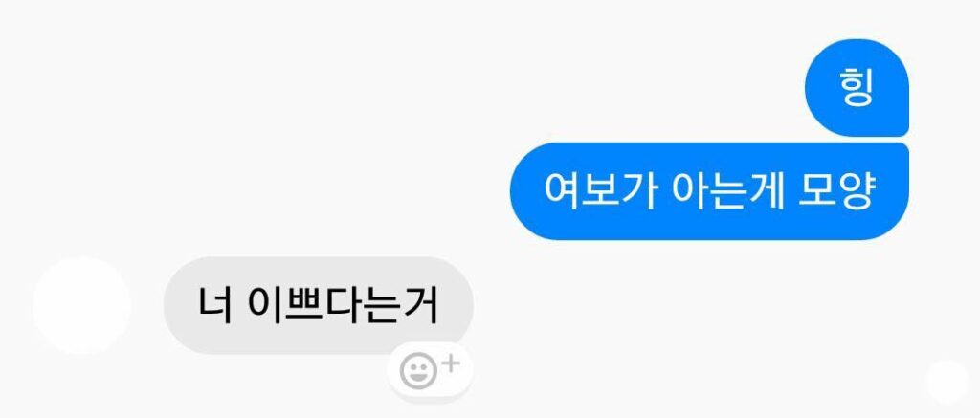Tap the smiley face plus reaction button
Image resolution: width=980 pixels, height=418 pixels.
pyautogui.click(x=430, y=370)
